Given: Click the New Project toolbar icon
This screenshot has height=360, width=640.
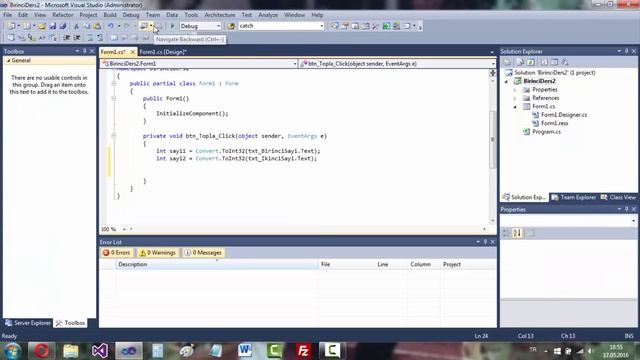Looking at the screenshot, I should [11, 26].
